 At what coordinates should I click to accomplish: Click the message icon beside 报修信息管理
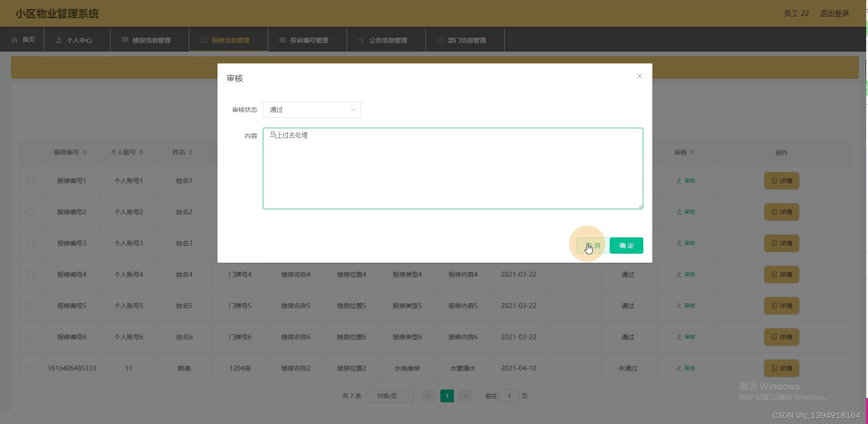(x=204, y=40)
